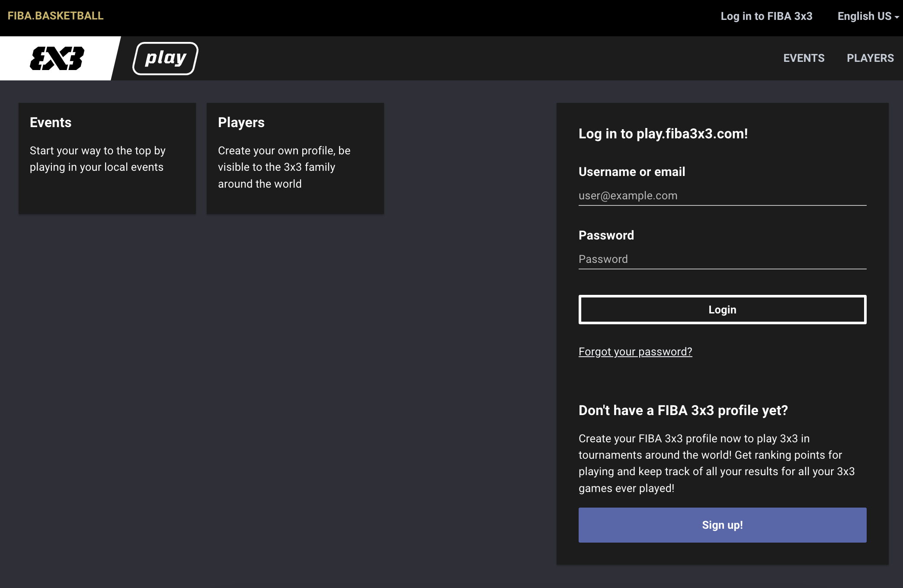Click 'Start your way to the top' text

click(98, 159)
